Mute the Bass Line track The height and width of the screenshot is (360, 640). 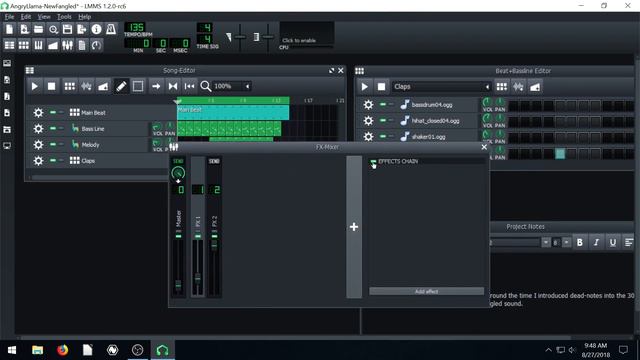coord(53,128)
